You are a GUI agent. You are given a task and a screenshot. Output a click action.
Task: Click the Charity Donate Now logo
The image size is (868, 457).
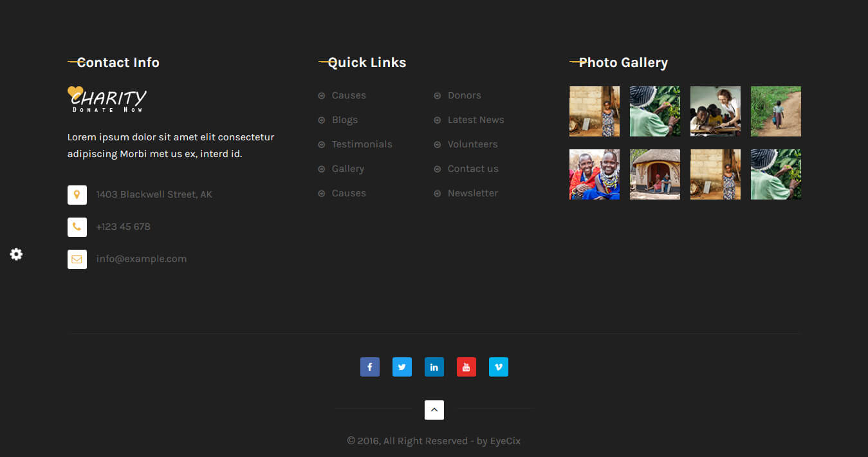click(107, 100)
